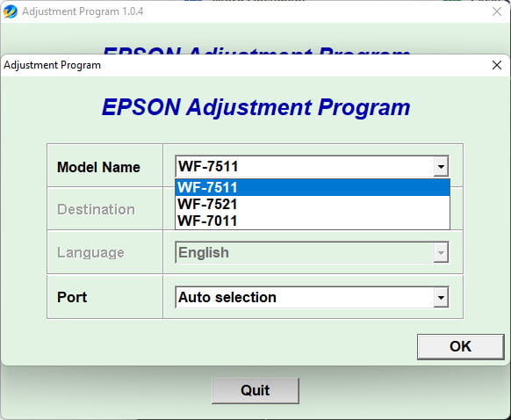The image size is (511, 420).
Task: Close the Adjustment Program 1.0.4 main window
Action: pos(497,11)
